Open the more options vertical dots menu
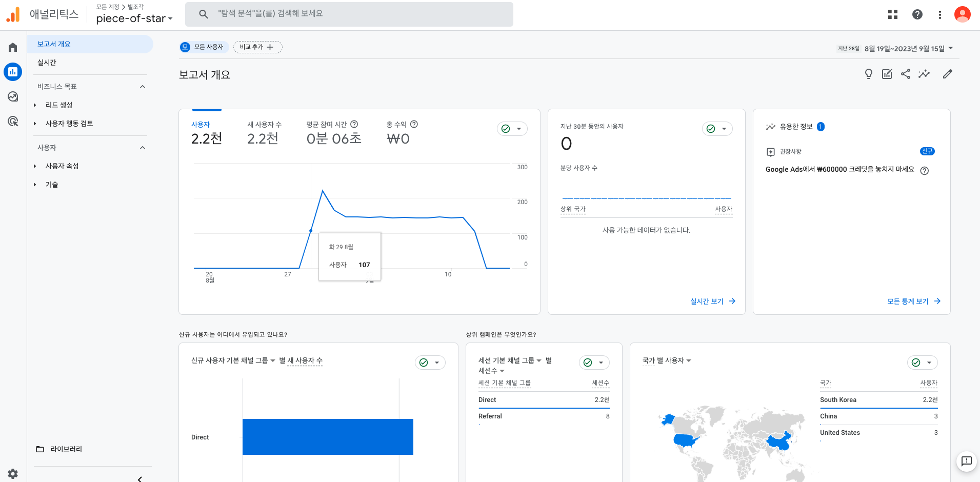The height and width of the screenshot is (482, 980). pyautogui.click(x=940, y=14)
